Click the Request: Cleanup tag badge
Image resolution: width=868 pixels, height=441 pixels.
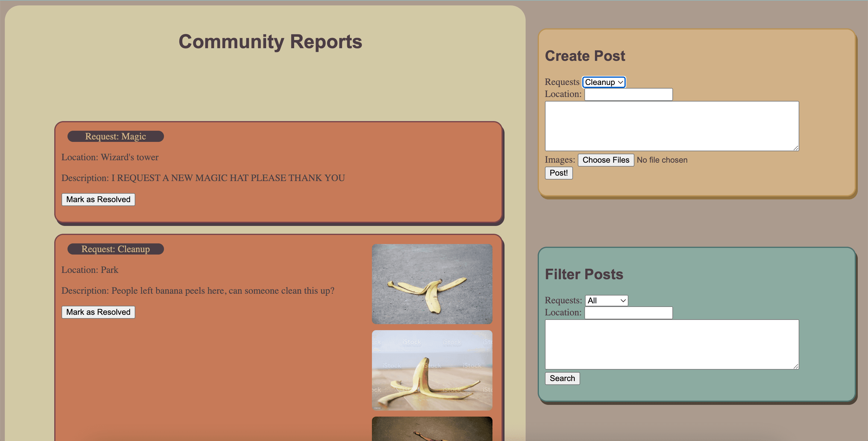115,249
